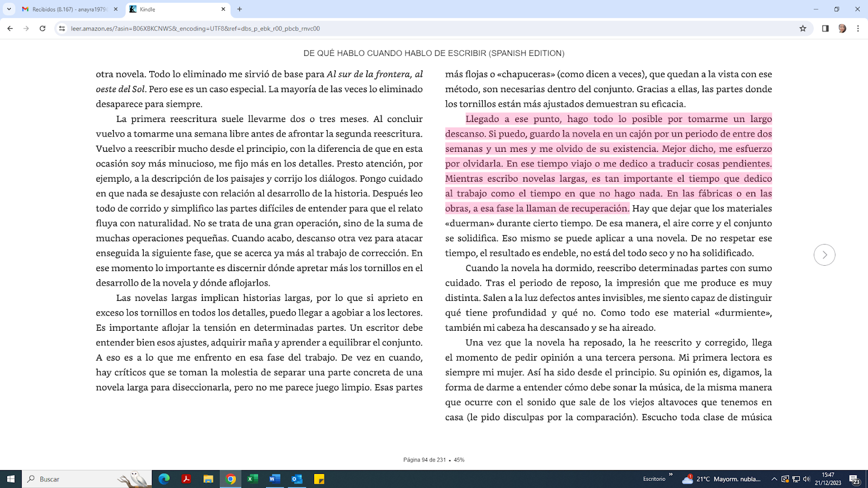
Task: Show hidden system tray icons
Action: (x=774, y=479)
